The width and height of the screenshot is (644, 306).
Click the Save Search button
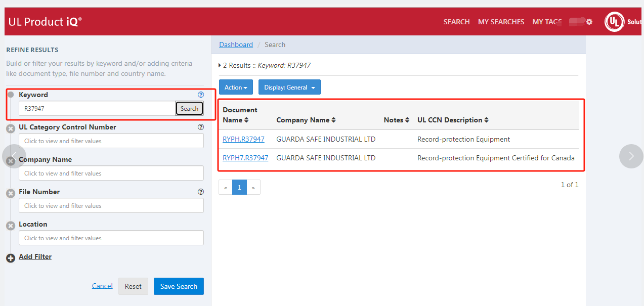pyautogui.click(x=179, y=286)
